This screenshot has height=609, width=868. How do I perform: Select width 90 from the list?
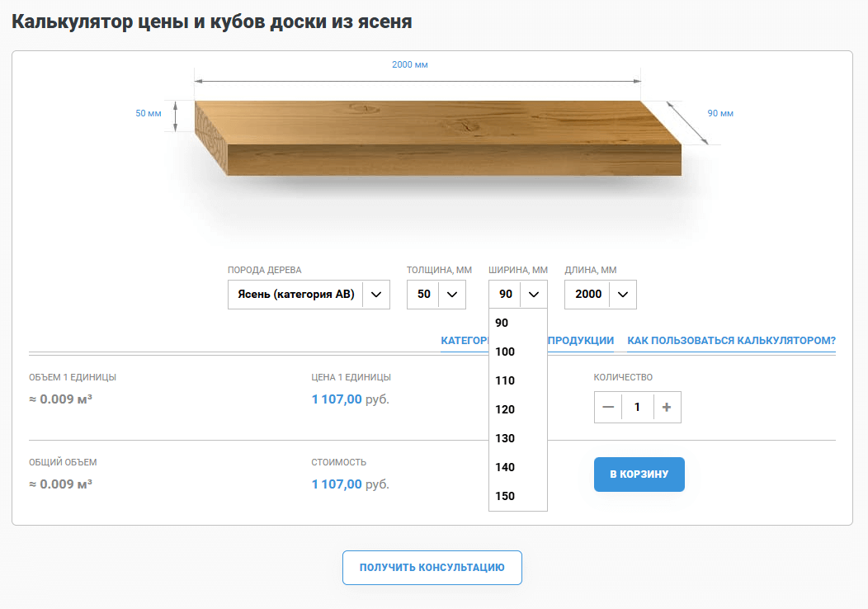pos(502,323)
